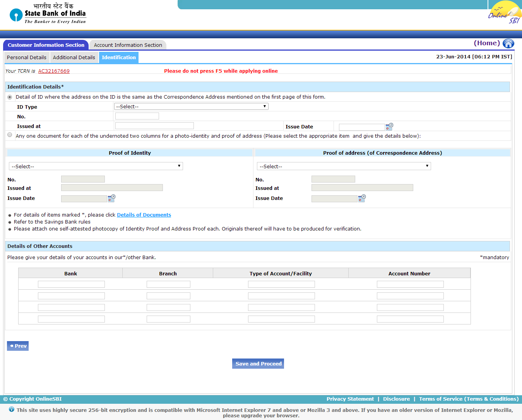Viewport: 522px width, 420px height.
Task: Select same-address ID detail radio option
Action: (x=10, y=97)
